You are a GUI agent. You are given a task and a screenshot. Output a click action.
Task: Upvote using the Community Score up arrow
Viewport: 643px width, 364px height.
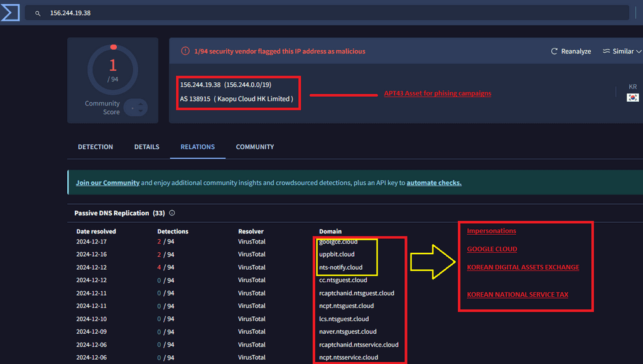[141, 104]
